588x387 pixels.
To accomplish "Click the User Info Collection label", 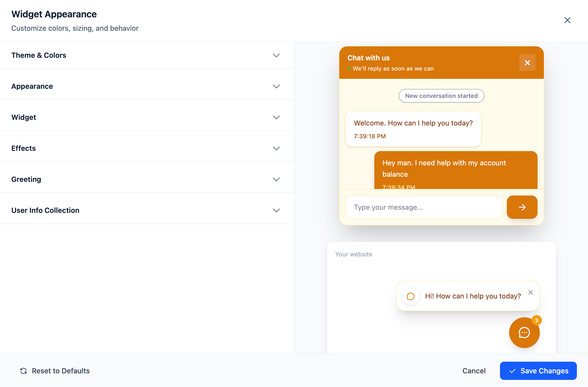I will click(45, 210).
